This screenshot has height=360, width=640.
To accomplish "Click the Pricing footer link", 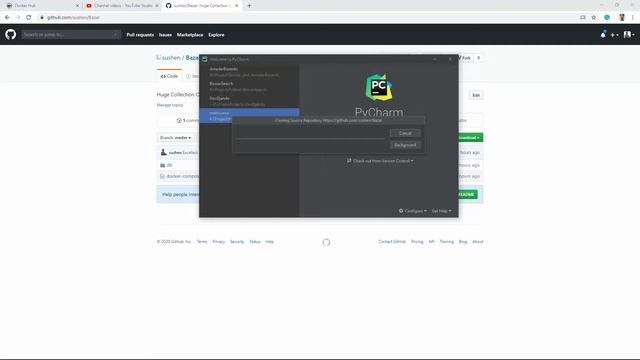I will point(417,242).
